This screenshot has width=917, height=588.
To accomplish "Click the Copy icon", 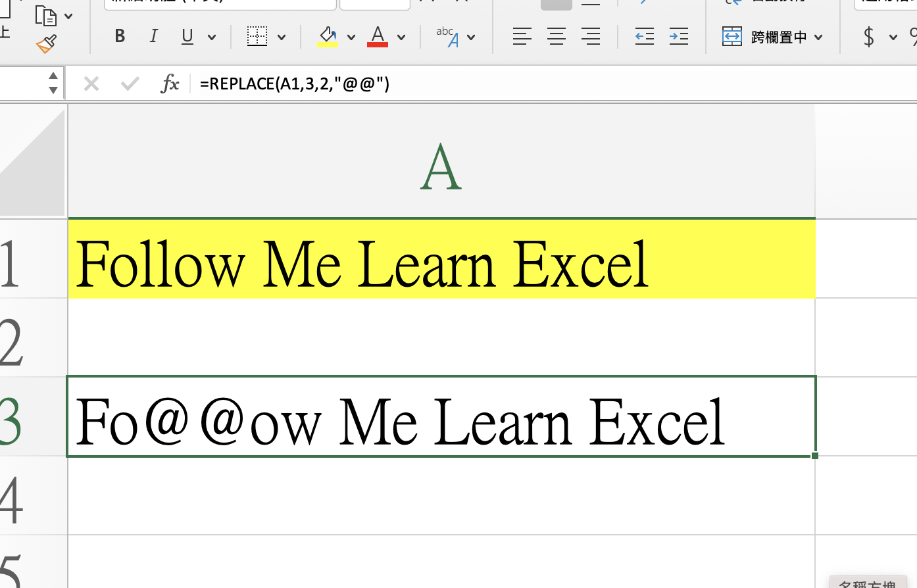I will [45, 15].
